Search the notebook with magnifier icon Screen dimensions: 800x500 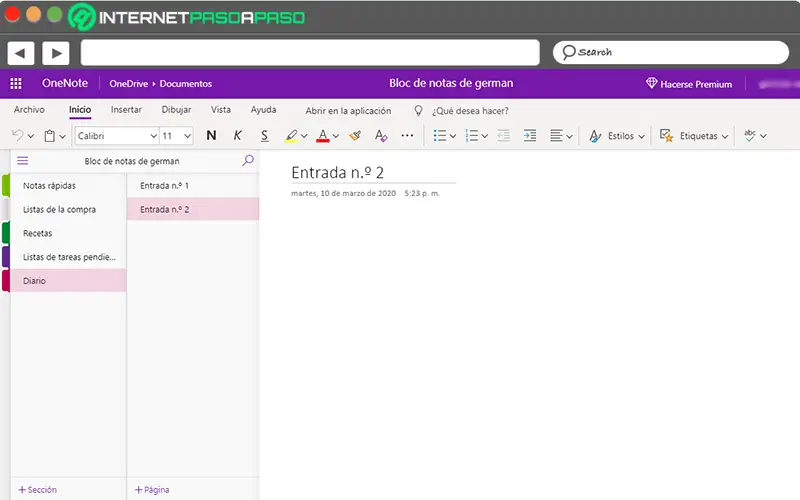[x=248, y=161]
